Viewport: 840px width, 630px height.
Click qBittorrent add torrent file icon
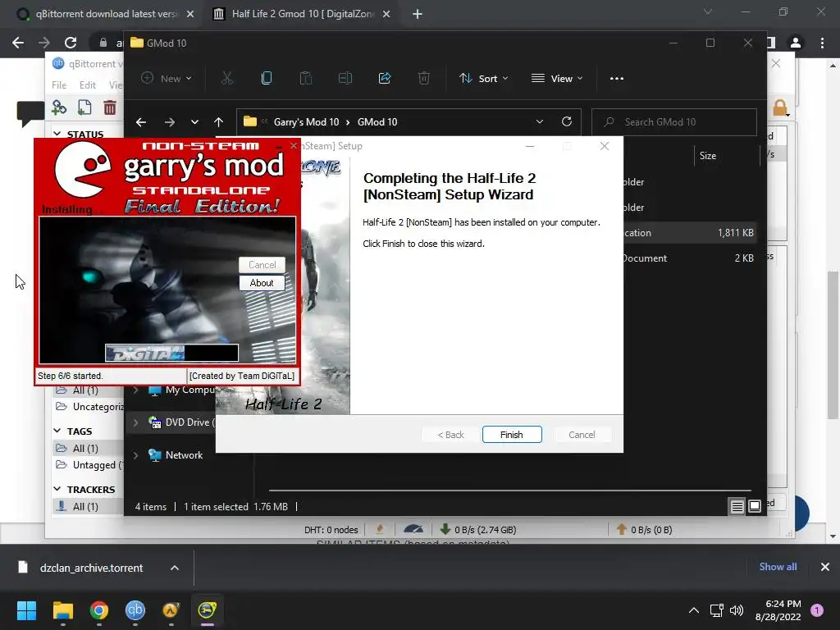tap(84, 107)
